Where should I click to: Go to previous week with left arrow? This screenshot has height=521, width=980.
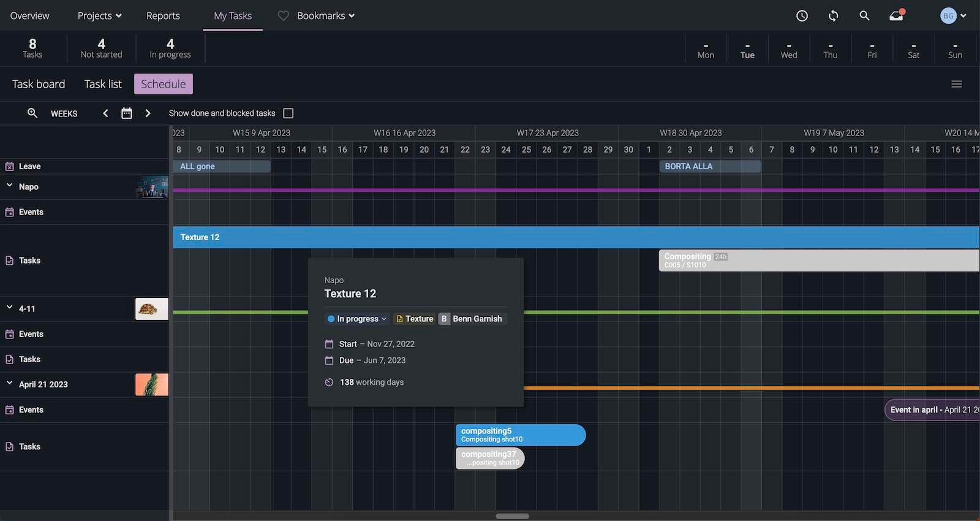(105, 113)
